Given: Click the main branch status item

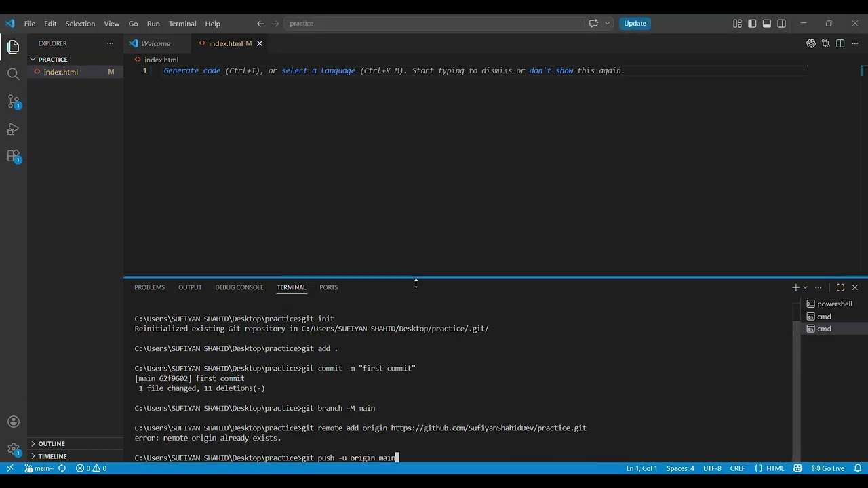Looking at the screenshot, I should [x=39, y=468].
